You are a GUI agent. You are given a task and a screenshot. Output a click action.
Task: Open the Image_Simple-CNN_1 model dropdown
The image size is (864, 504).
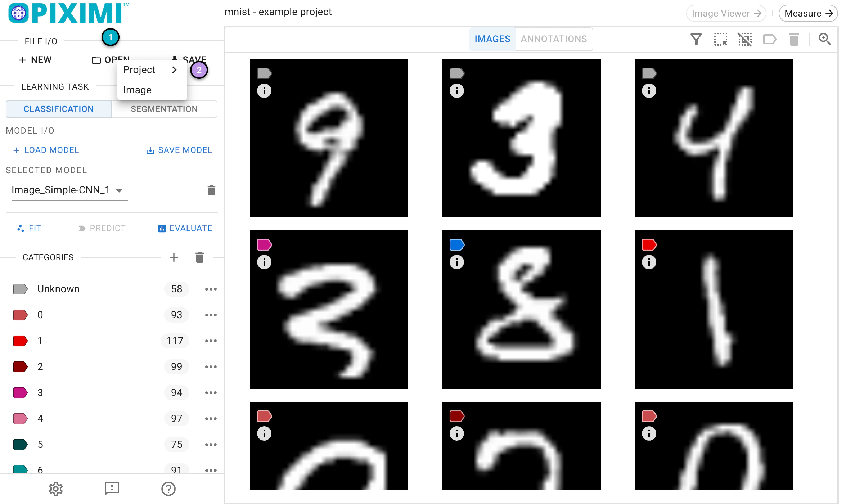coord(69,190)
